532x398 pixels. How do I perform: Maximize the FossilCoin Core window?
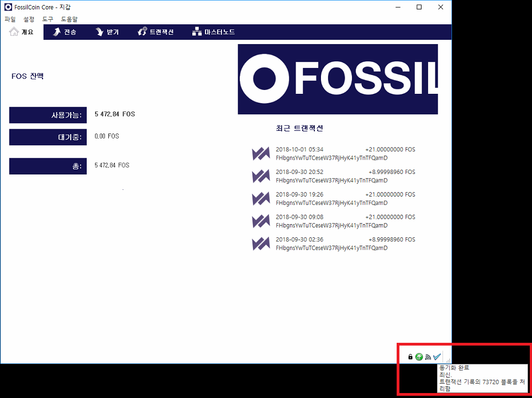coord(419,7)
